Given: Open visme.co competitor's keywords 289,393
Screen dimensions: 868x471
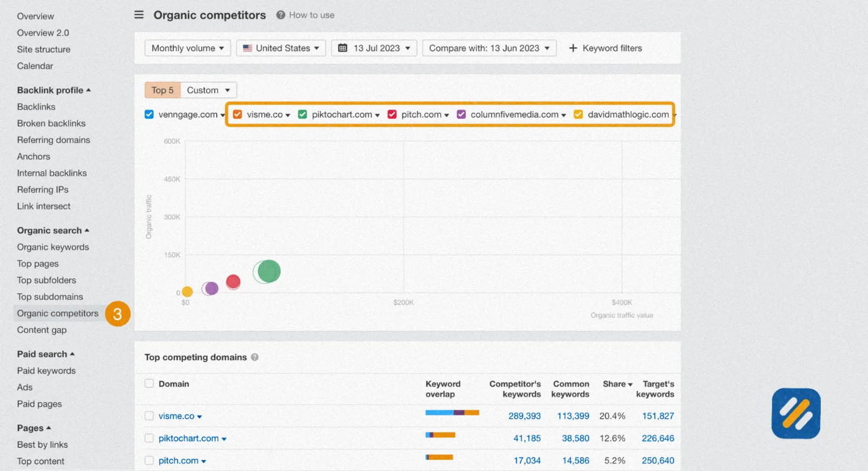Looking at the screenshot, I should (525, 416).
